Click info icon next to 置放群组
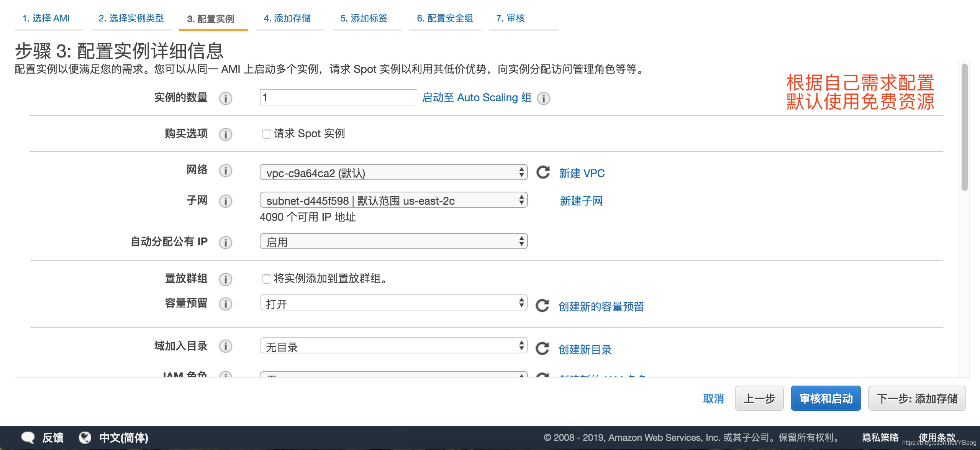The image size is (980, 450). (x=226, y=279)
